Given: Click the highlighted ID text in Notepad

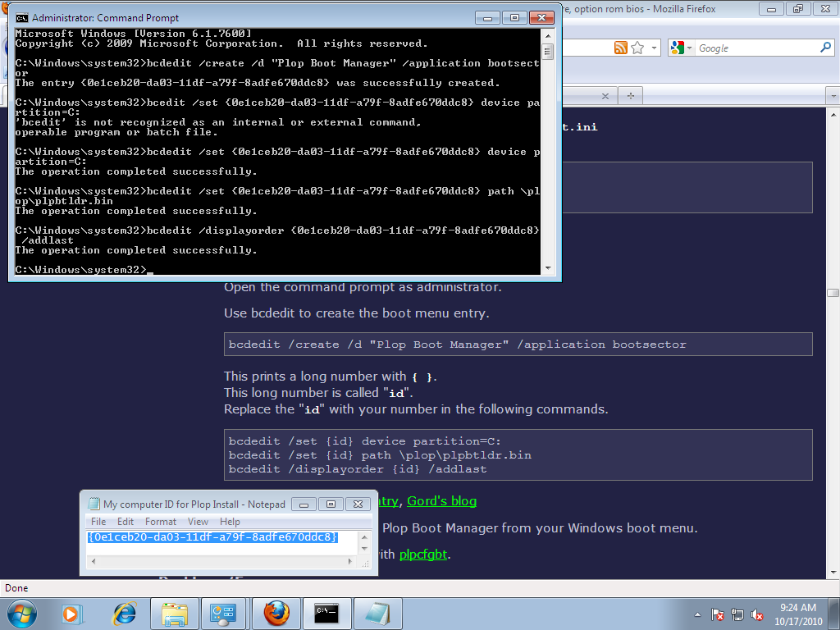Looking at the screenshot, I should 212,536.
